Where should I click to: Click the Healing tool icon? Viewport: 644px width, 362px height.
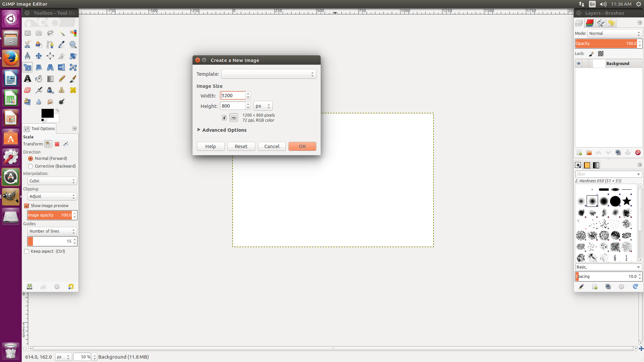(x=73, y=90)
